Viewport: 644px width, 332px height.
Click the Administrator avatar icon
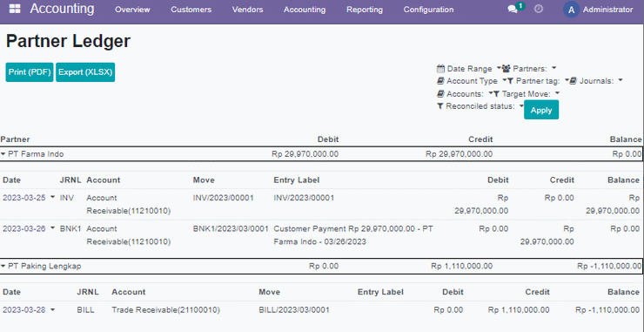pos(571,10)
